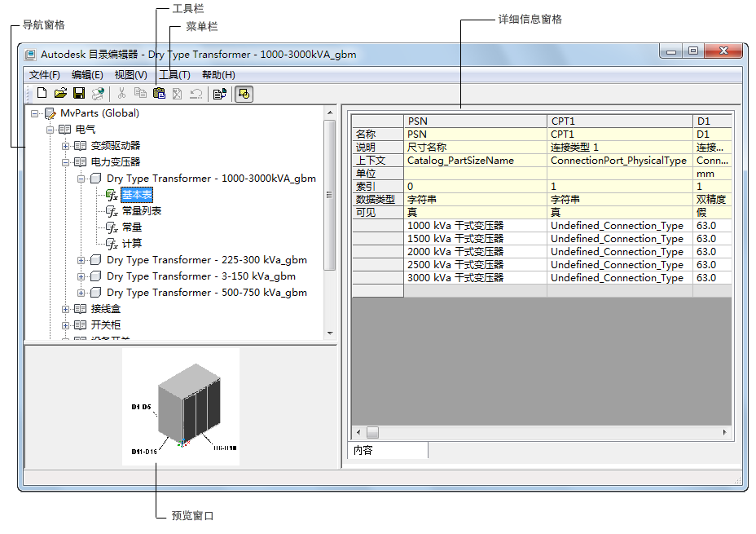
Task: Collapse Dry Type Transformer - 1000-3000kVA_gbm node
Action: 81,179
